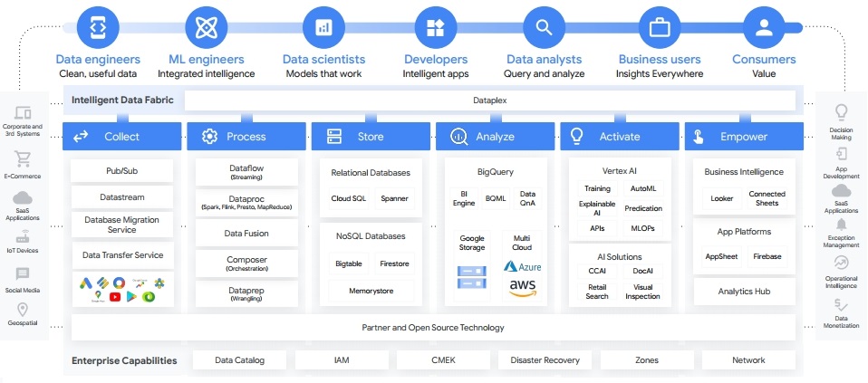868x383 pixels.
Task: Click the Consumers person icon
Action: tap(764, 27)
